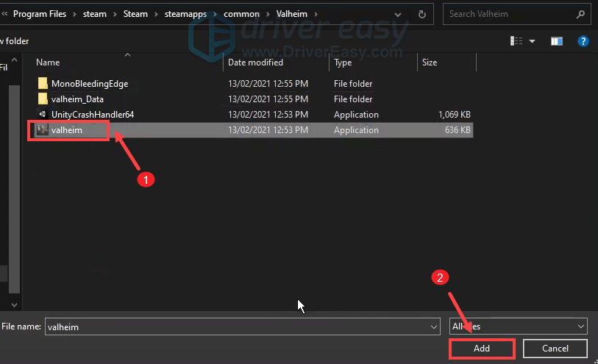Expand the chevron after common

click(268, 14)
